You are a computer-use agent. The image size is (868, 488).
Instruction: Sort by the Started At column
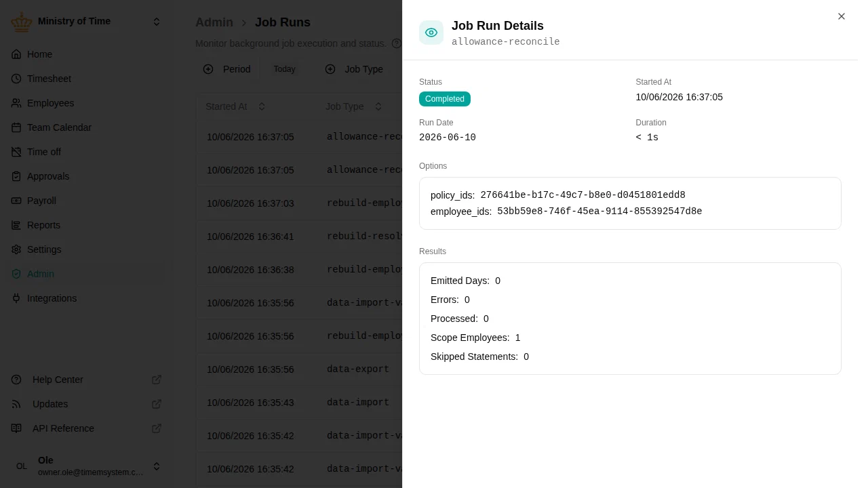(236, 106)
